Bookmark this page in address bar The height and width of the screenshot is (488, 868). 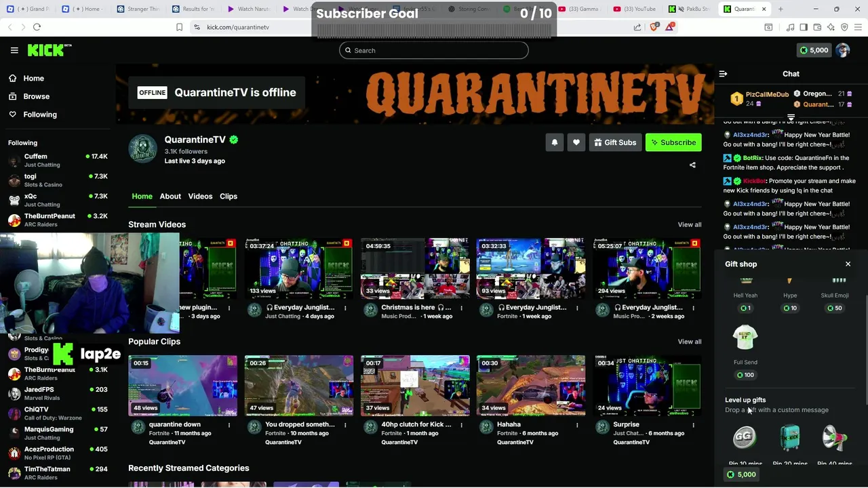(x=179, y=27)
